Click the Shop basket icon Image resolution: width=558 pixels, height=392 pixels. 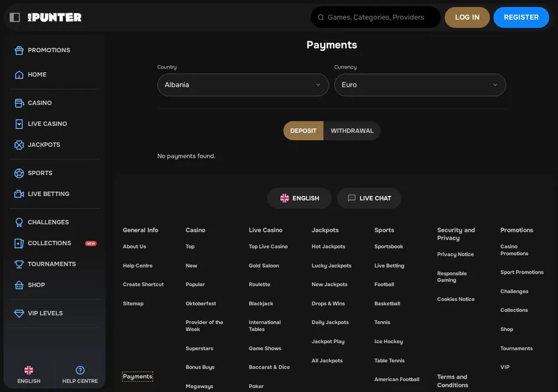point(19,285)
